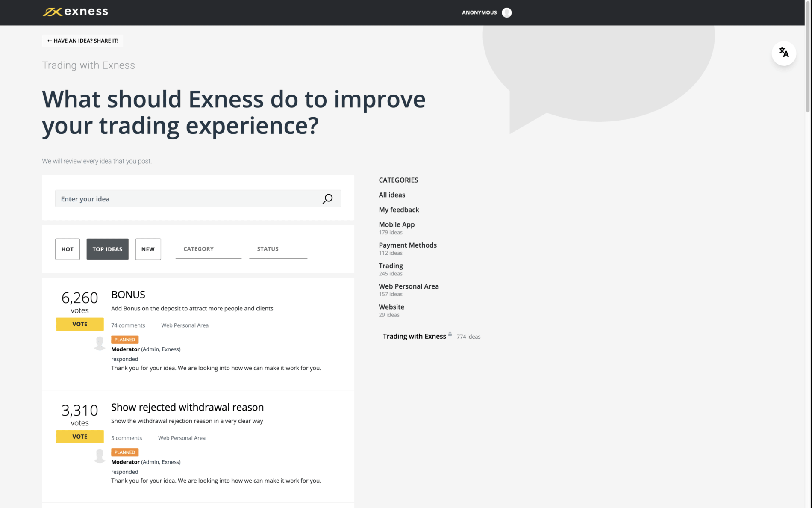The image size is (812, 508).
Task: Open the BONUS idea title
Action: (128, 295)
